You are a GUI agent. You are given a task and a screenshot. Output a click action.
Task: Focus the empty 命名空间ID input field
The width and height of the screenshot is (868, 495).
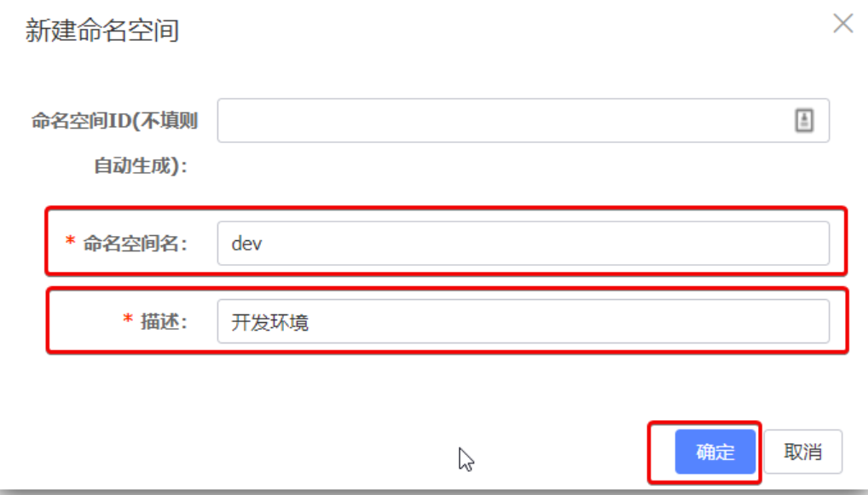pos(524,121)
